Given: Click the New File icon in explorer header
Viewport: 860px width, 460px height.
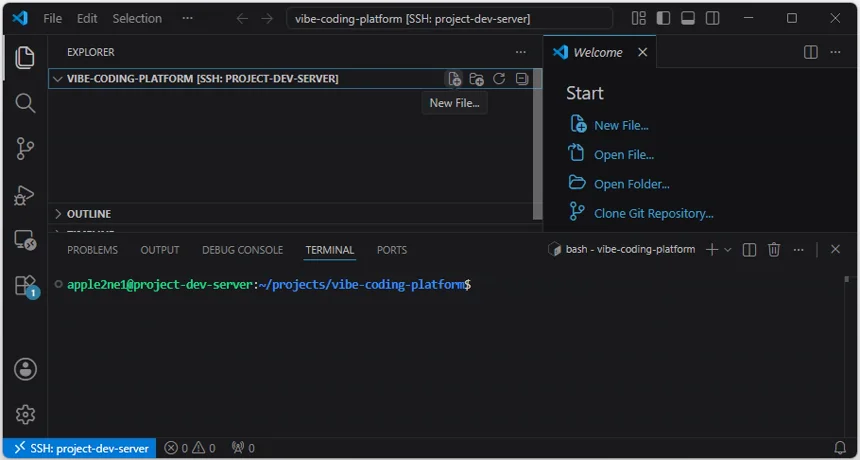Looking at the screenshot, I should [x=454, y=79].
